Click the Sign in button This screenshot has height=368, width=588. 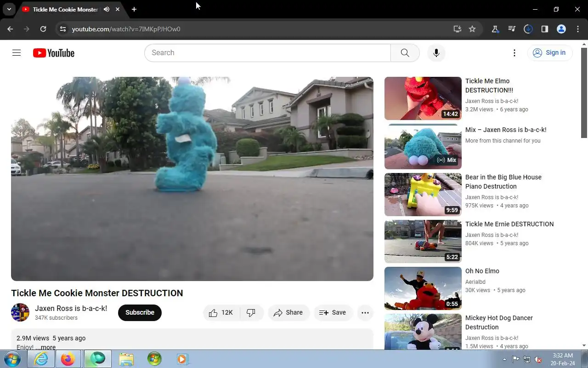tap(550, 53)
